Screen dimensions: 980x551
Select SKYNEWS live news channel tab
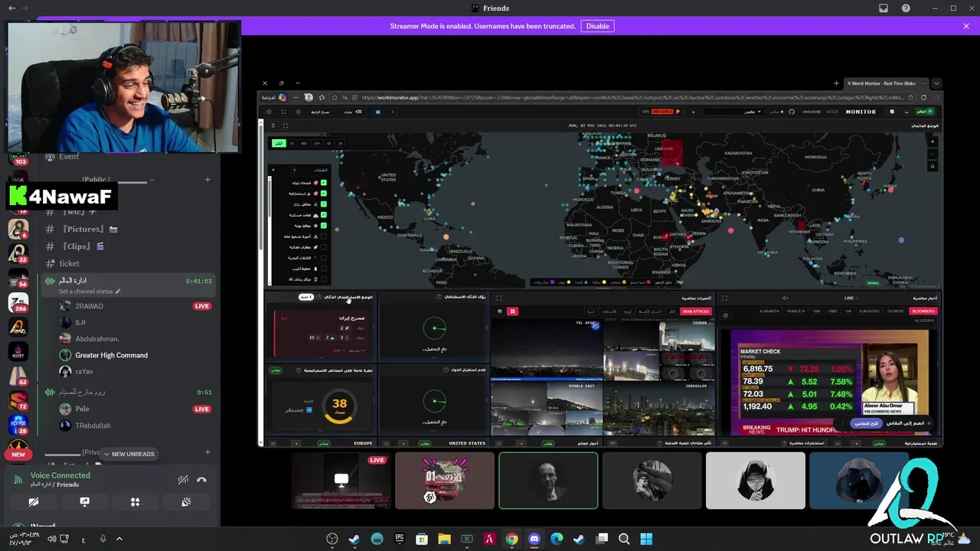click(895, 311)
